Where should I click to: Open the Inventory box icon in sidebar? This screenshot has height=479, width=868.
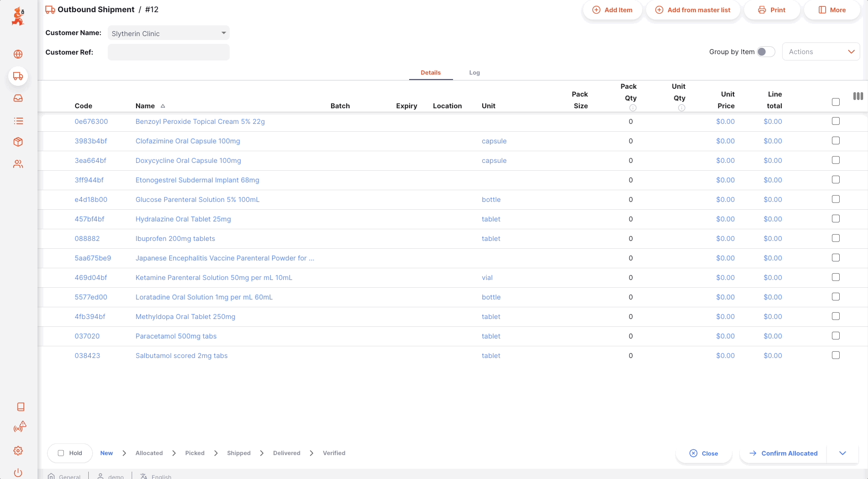coord(18,142)
